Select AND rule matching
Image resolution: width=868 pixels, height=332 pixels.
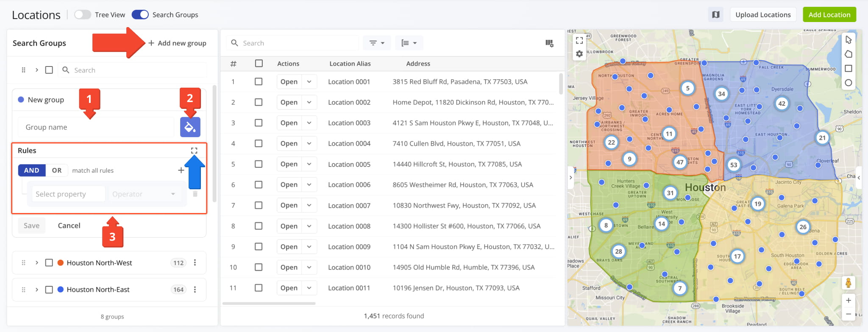click(x=32, y=170)
